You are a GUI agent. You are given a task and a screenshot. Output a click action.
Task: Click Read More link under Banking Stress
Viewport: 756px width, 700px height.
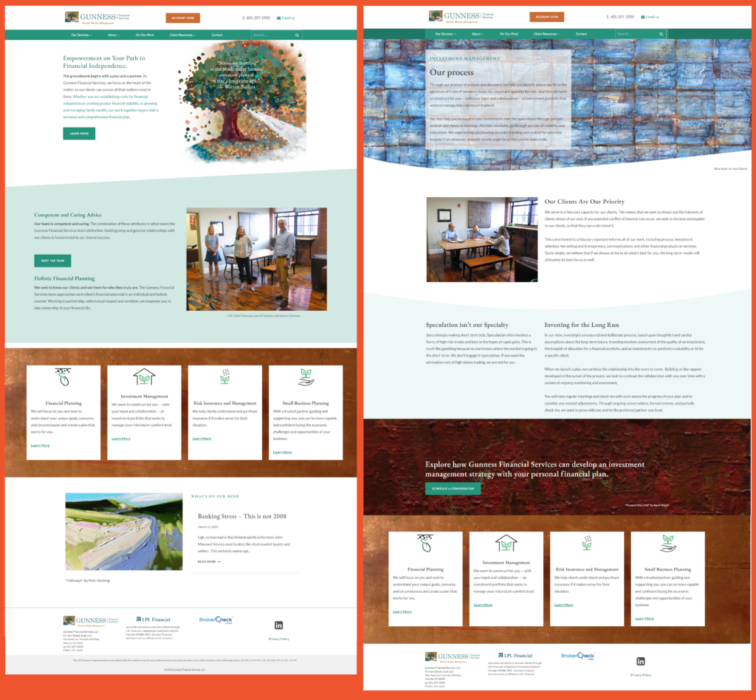209,562
